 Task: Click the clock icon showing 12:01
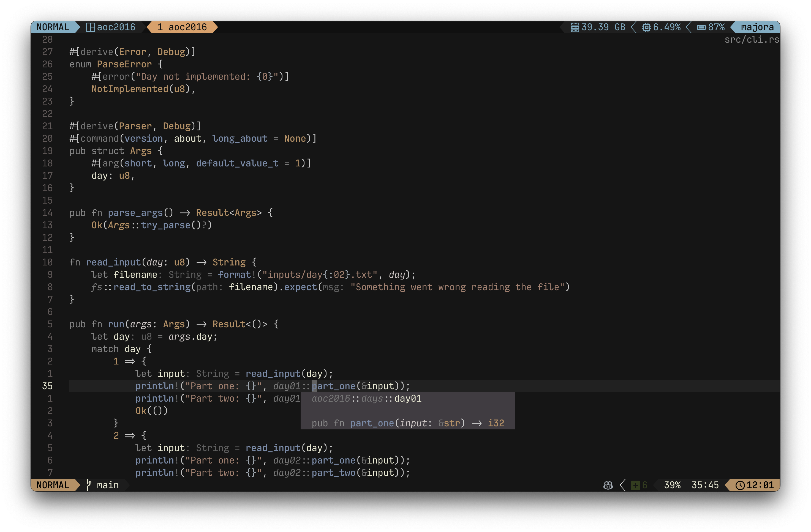[740, 485]
